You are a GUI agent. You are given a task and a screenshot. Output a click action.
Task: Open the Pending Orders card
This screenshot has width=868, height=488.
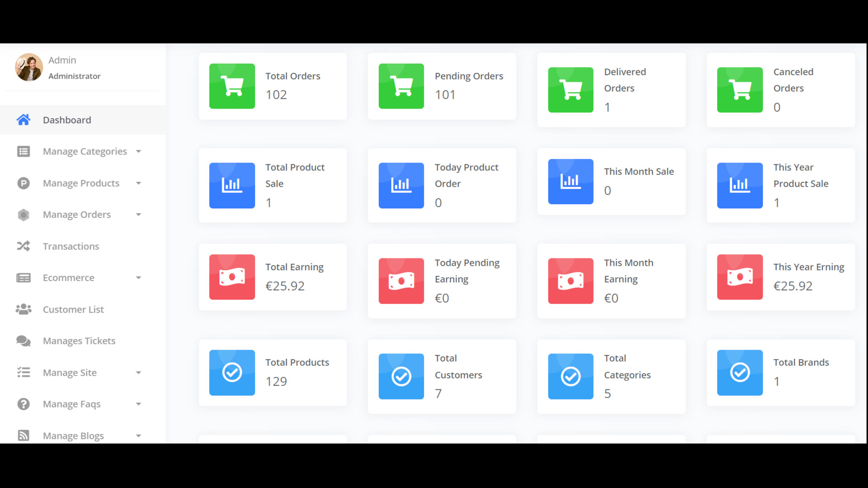442,86
